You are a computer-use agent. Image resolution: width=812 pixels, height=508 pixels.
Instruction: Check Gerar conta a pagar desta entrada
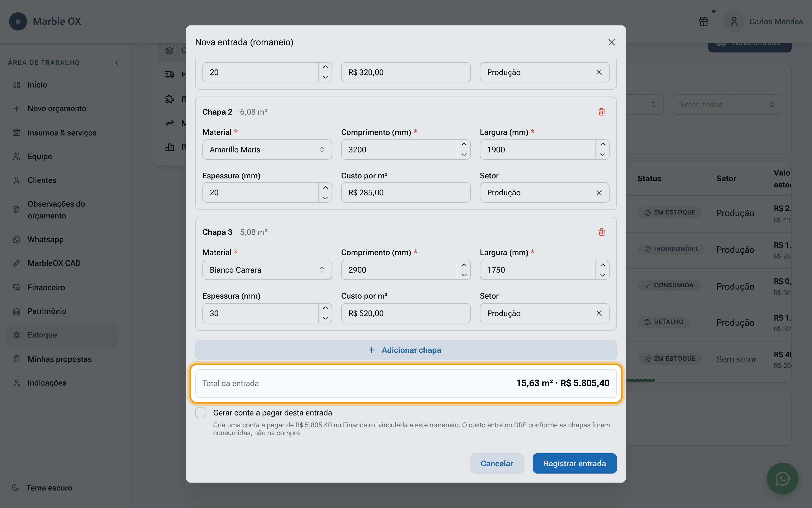[201, 413]
